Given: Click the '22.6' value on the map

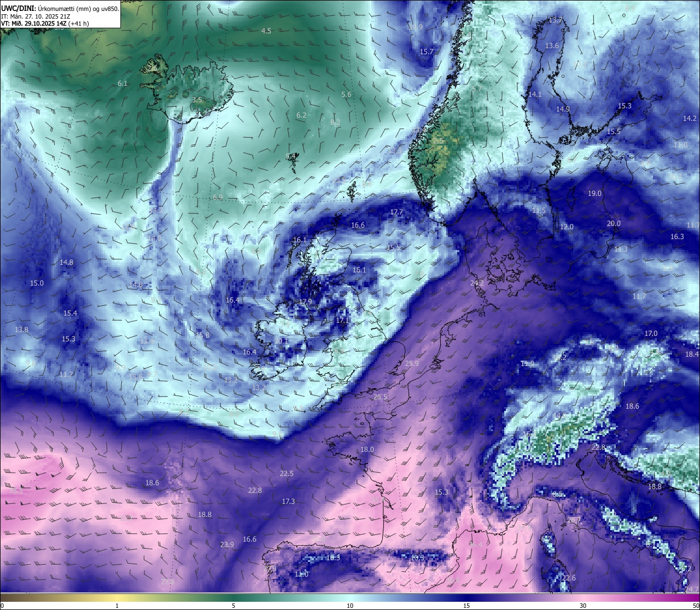Looking at the screenshot, I should (x=569, y=578).
